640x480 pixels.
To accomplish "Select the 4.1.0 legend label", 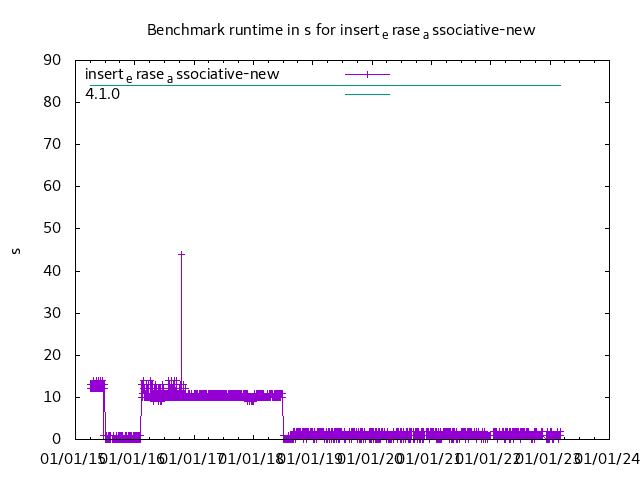I will coord(102,94).
